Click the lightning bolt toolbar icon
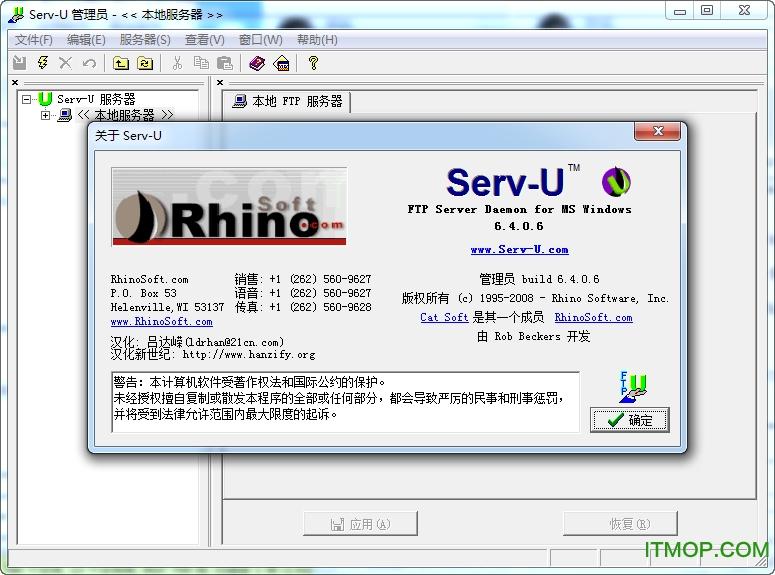 click(x=43, y=63)
